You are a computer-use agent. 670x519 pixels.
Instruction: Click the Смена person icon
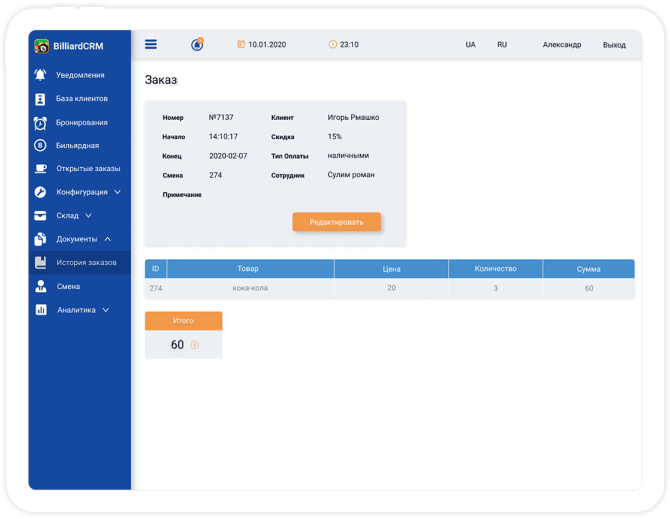40,286
